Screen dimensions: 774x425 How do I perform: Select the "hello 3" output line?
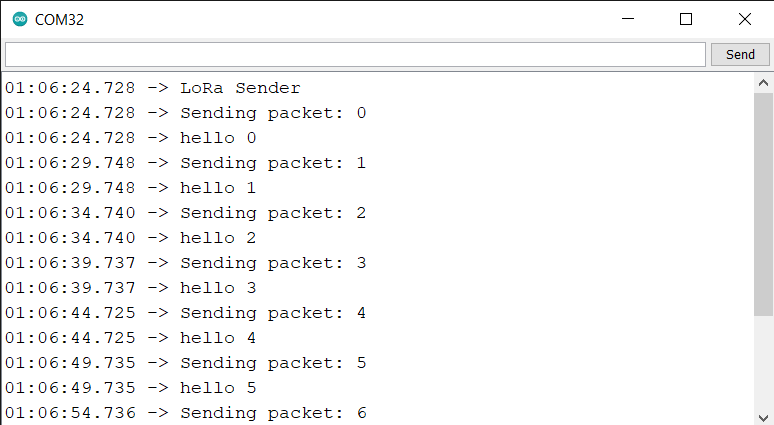pyautogui.click(x=218, y=288)
